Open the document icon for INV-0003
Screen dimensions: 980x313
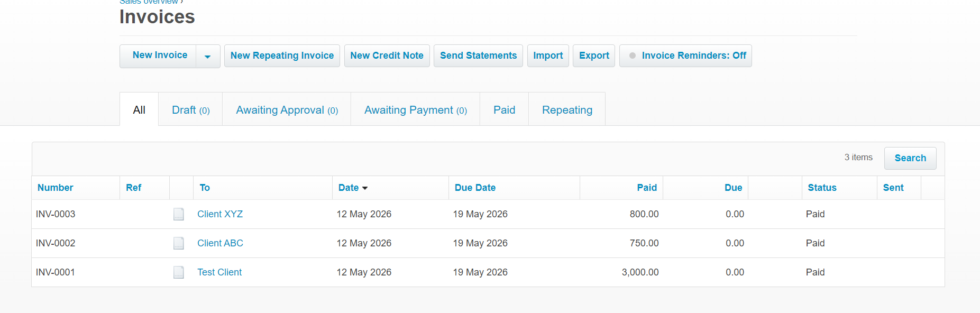pos(179,214)
